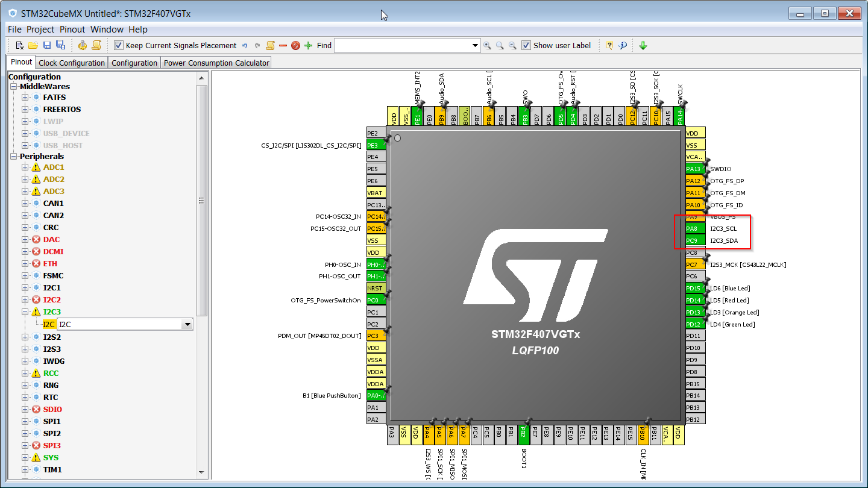The width and height of the screenshot is (868, 488).
Task: Uncheck Keep Current Signals Placement
Action: pyautogui.click(x=118, y=45)
